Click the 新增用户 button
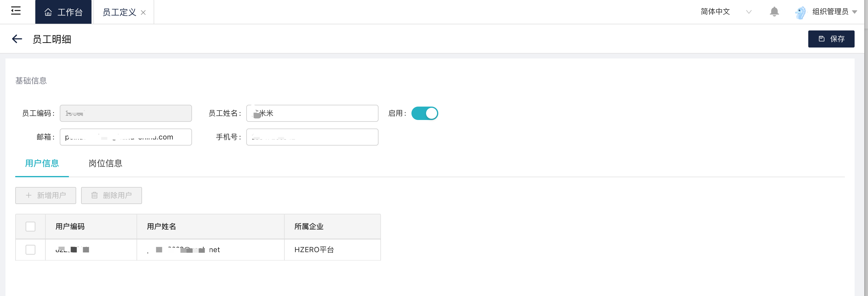The image size is (868, 296). pyautogui.click(x=45, y=195)
